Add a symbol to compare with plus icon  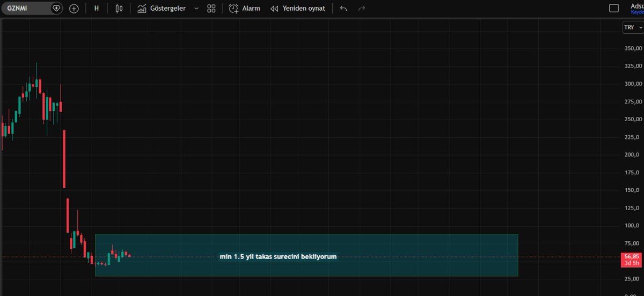click(x=74, y=9)
